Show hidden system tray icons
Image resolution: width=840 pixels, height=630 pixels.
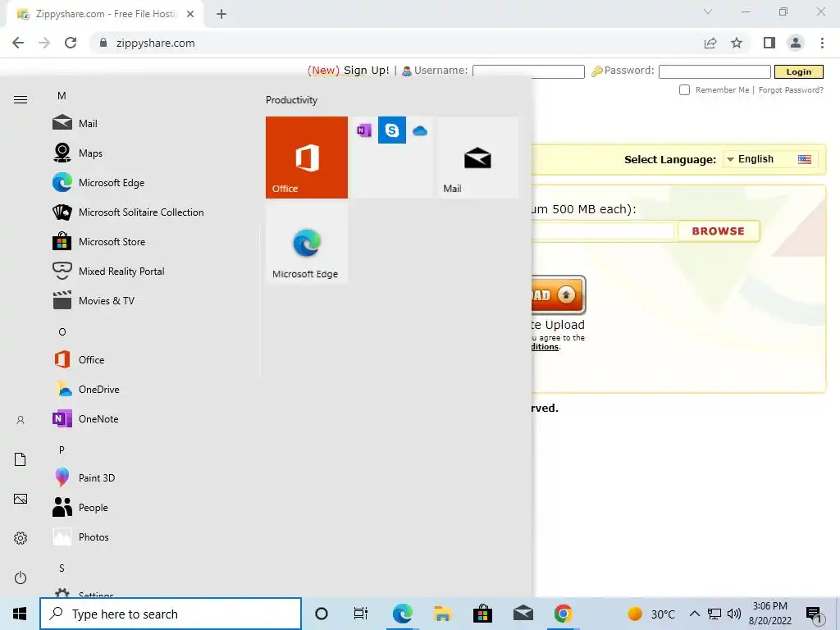point(694,614)
